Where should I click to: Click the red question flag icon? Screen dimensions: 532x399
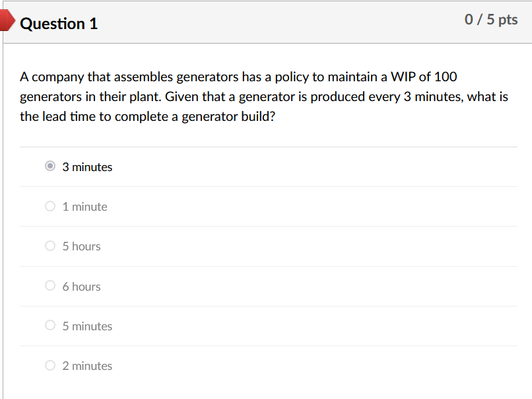coord(7,20)
